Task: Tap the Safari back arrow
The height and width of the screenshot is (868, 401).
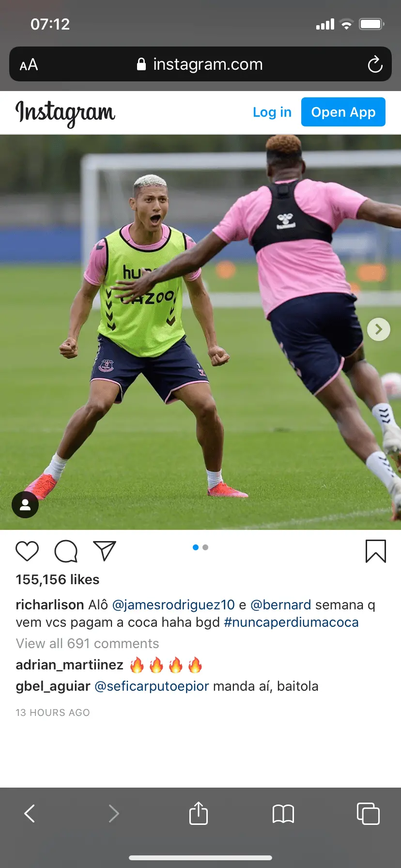Action: coord(30,813)
